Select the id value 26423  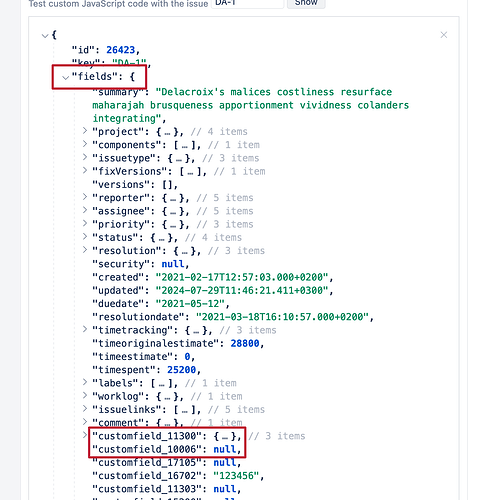click(x=120, y=50)
